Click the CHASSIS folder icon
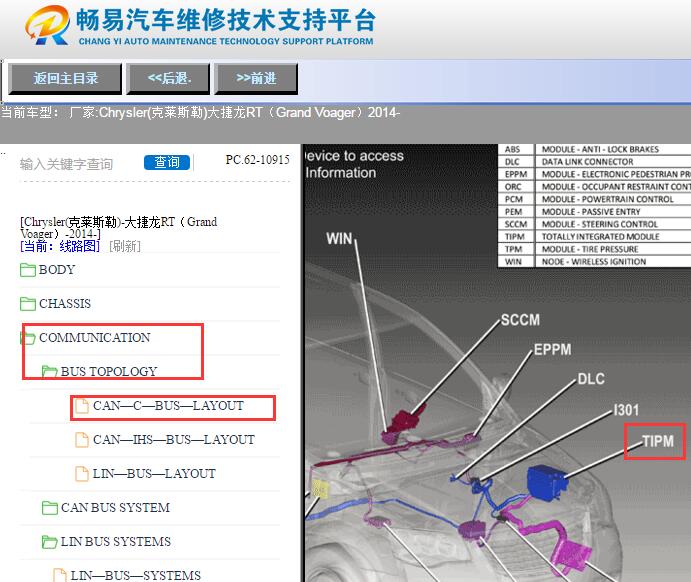Screen dimensions: 691x582 click(x=28, y=304)
